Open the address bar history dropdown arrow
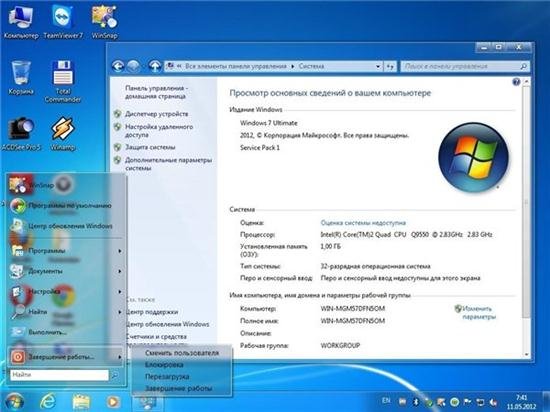Image resolution: width=550 pixels, height=412 pixels. click(378, 66)
